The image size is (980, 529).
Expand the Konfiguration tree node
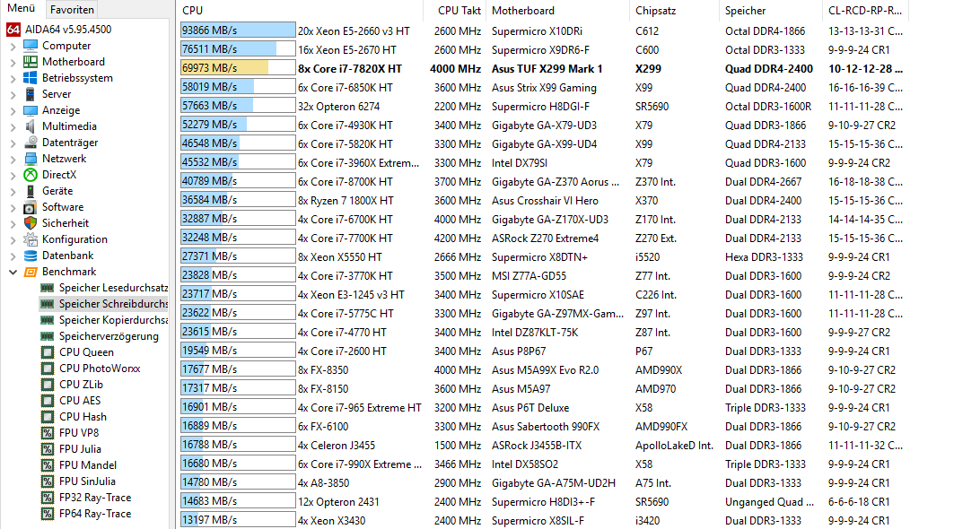pyautogui.click(x=13, y=239)
